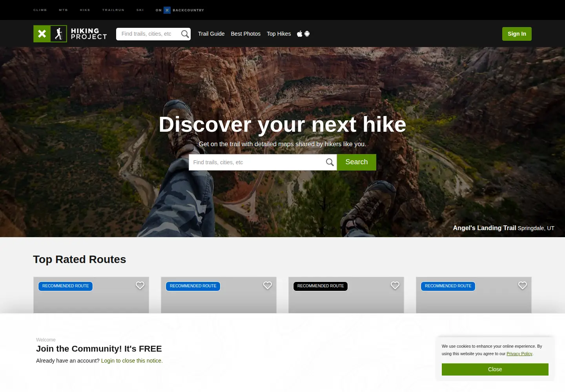Click the BACKCOUNTRY text in top bar
The image size is (565, 392).
(188, 10)
